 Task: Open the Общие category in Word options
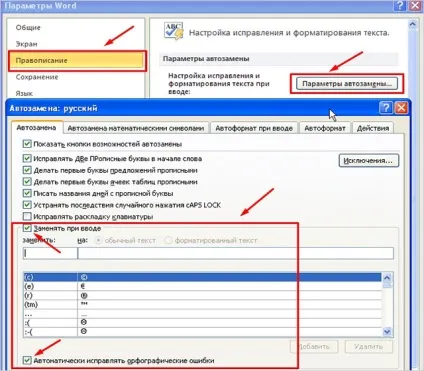28,28
